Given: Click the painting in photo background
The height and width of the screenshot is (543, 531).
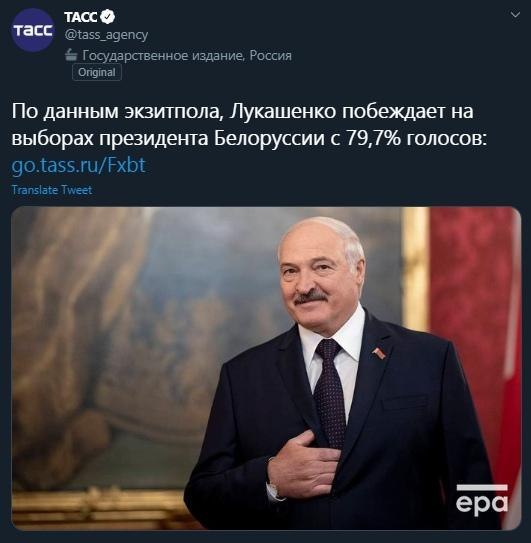Looking at the screenshot, I should (139, 329).
